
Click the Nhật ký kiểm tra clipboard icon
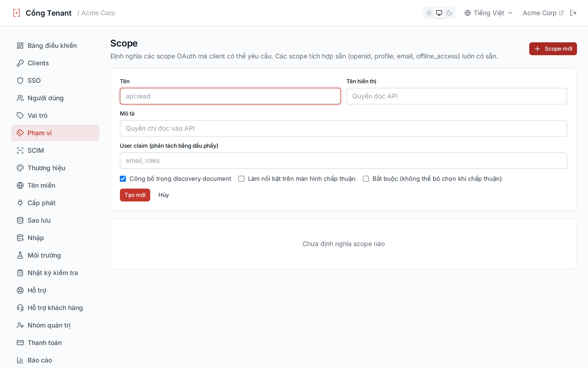(x=20, y=273)
